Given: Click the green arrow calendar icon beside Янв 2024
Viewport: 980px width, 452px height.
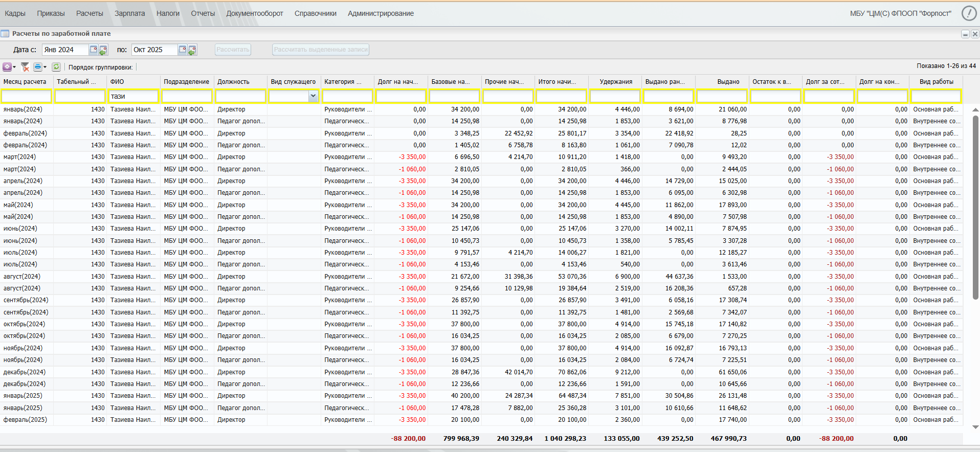Looking at the screenshot, I should click(103, 50).
